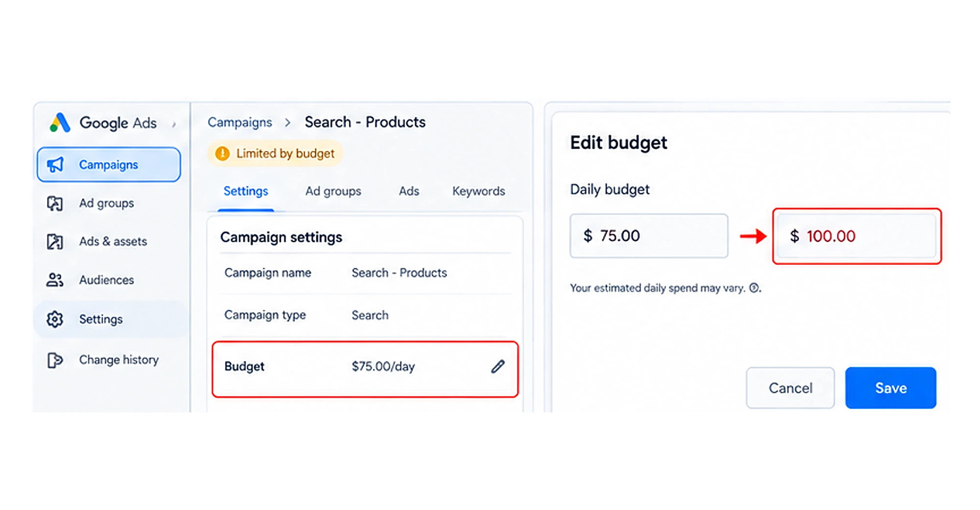The height and width of the screenshot is (510, 980).
Task: Click the daily budget field showing 100.00
Action: pyautogui.click(x=857, y=236)
